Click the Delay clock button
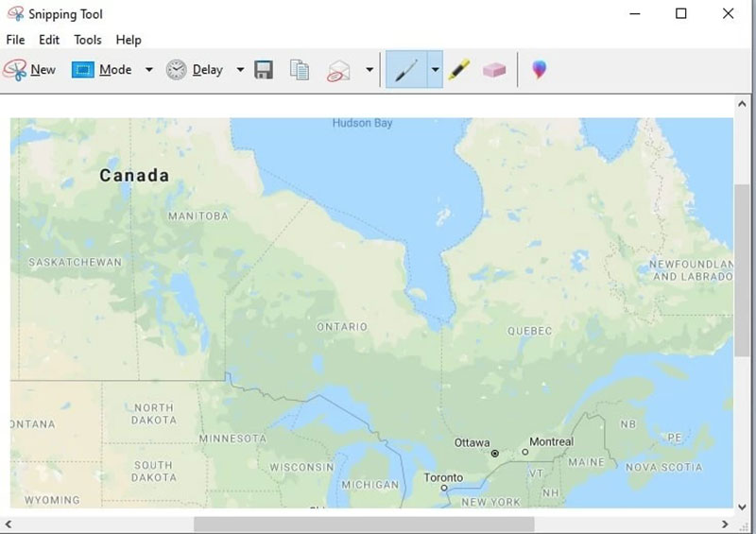Viewport: 756px width, 534px height. pos(195,70)
